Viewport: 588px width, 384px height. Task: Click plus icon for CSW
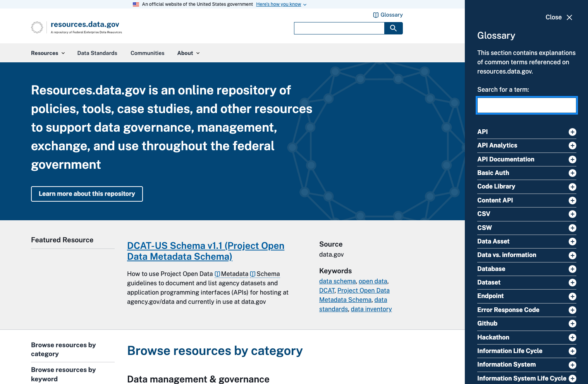point(573,228)
